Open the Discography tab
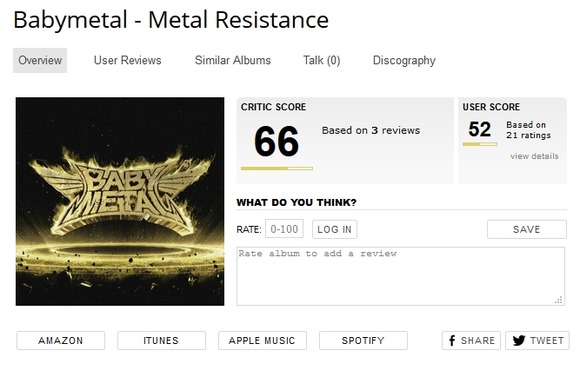The width and height of the screenshot is (580, 377). 404,60
